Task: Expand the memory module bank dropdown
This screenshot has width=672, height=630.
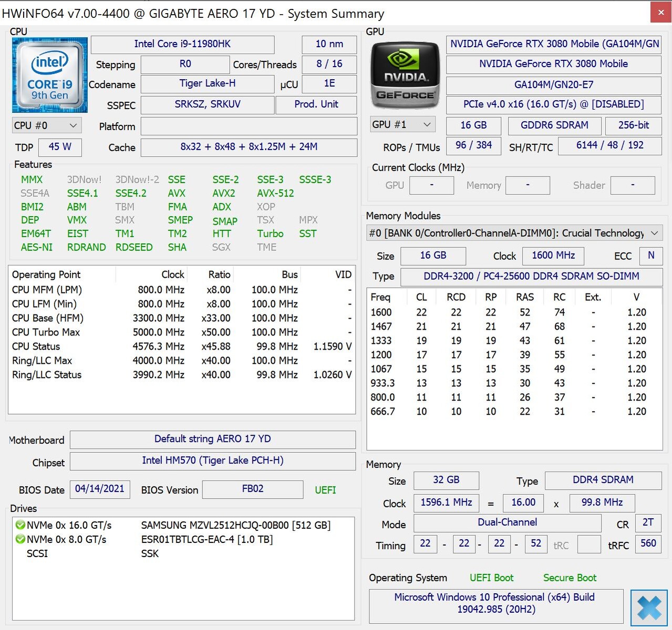Action: tap(514, 233)
